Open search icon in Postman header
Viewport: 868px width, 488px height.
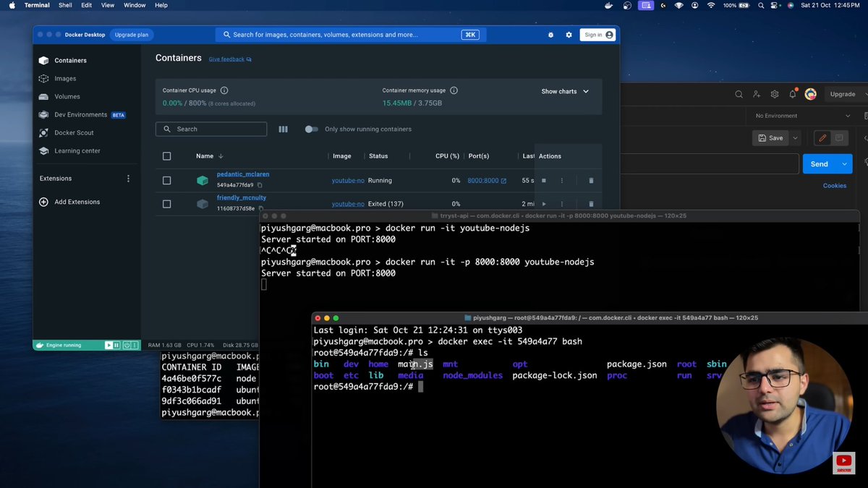739,94
